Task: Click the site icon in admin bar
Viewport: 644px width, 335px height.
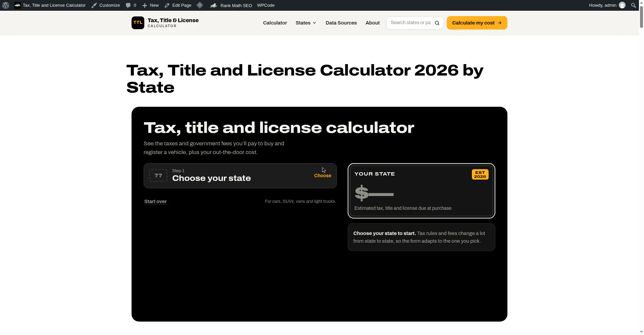Action: coord(17,5)
